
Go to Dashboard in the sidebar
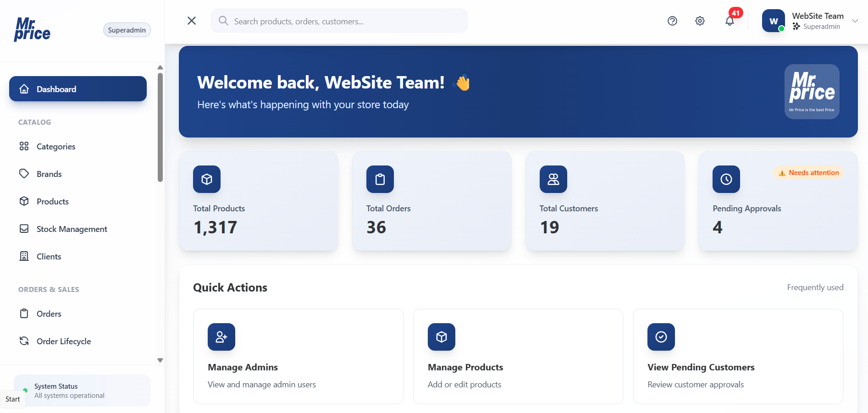[78, 89]
